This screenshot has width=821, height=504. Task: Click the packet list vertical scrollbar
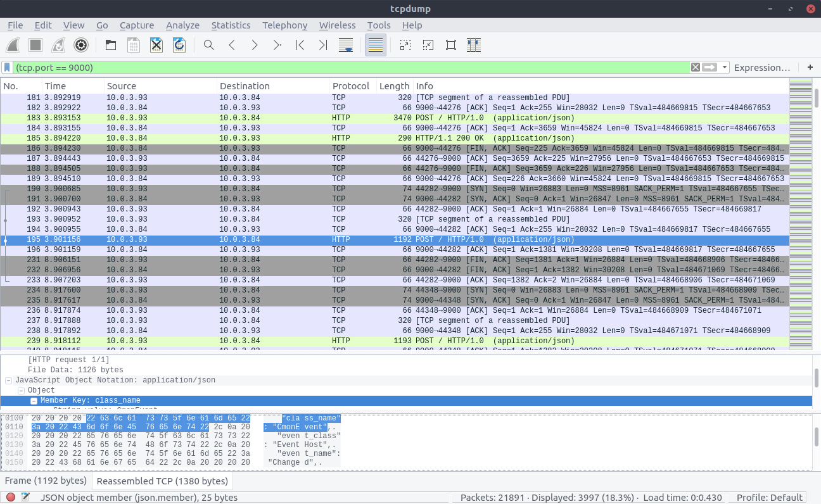pos(817,215)
